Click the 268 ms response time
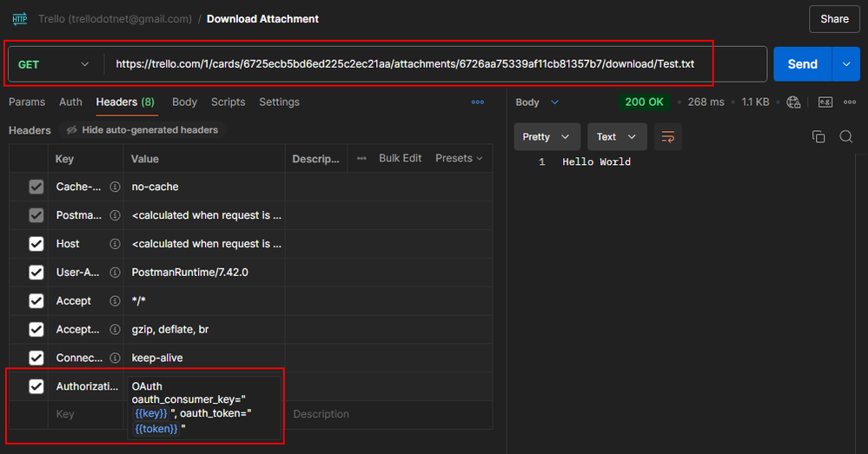Viewport: 868px width, 454px height. (x=706, y=102)
